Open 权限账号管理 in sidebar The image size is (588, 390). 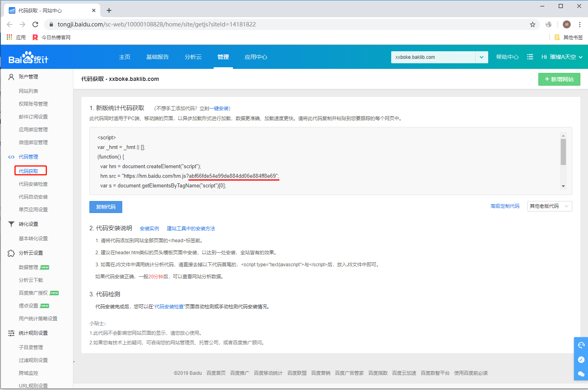click(33, 104)
